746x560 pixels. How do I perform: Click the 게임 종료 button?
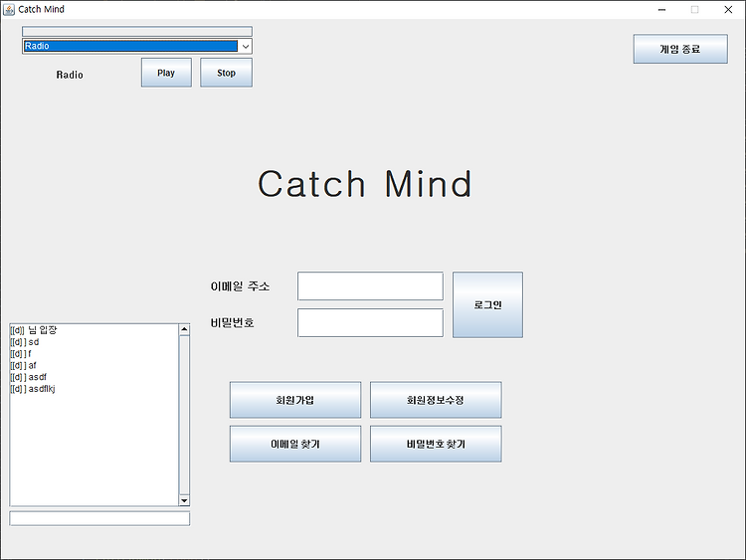[680, 49]
